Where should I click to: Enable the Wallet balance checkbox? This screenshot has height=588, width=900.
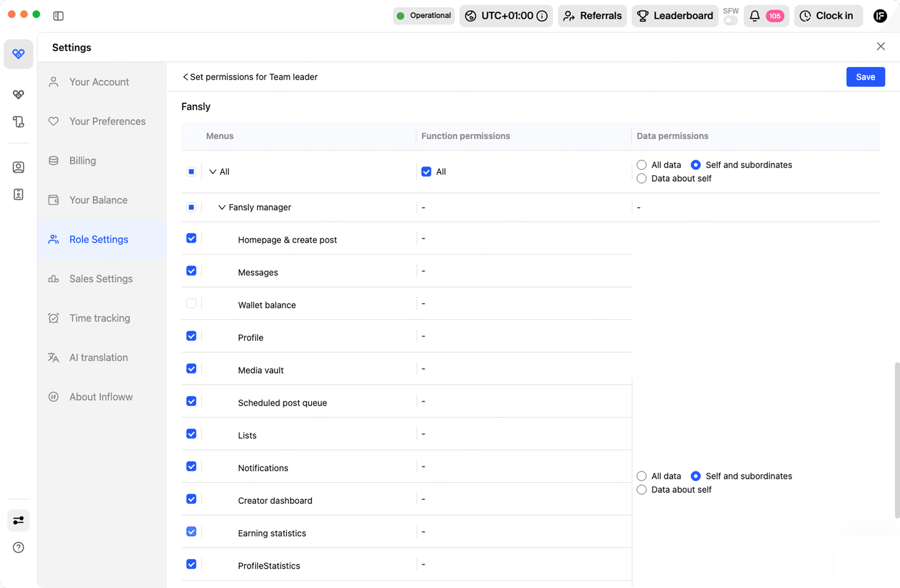pos(191,303)
